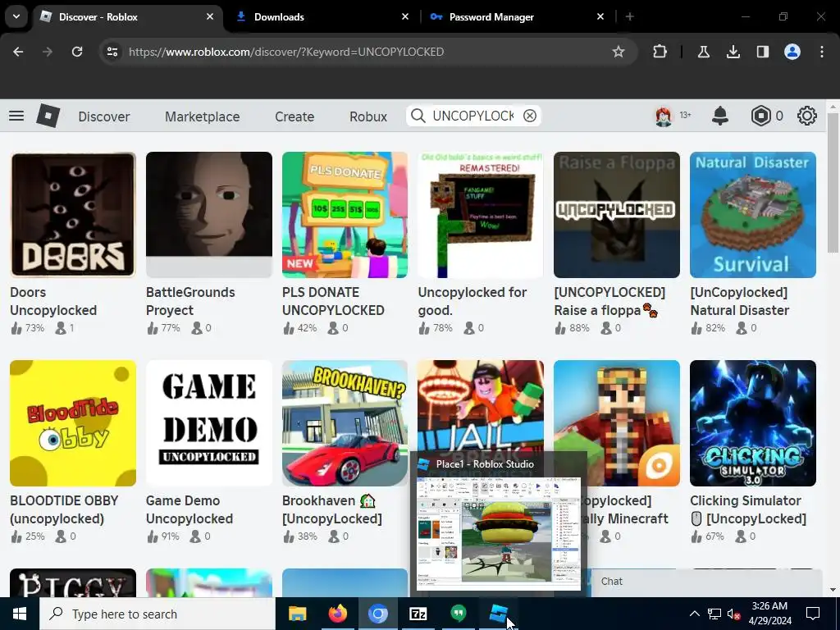Click PLS DONATE UNCOPYLOCKED title link

point(333,301)
